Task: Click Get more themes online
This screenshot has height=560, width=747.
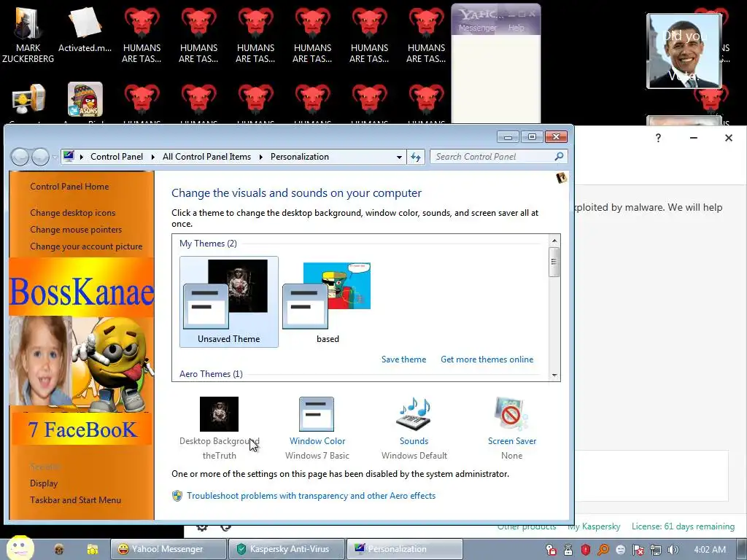Action: click(487, 359)
